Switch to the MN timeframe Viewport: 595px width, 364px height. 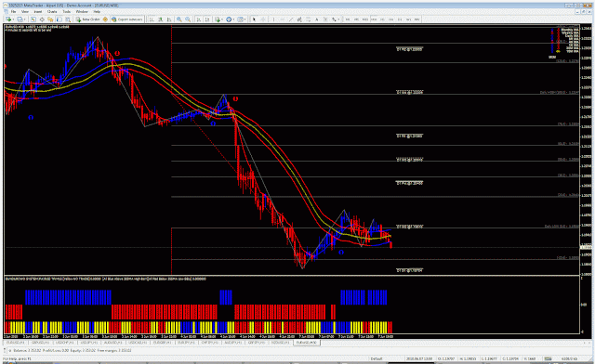[417, 19]
